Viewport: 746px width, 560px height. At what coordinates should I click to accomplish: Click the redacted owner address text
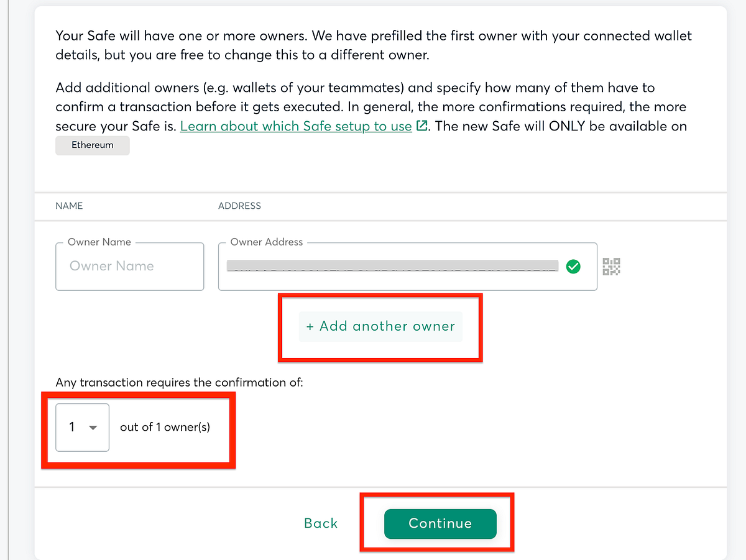[x=392, y=267]
